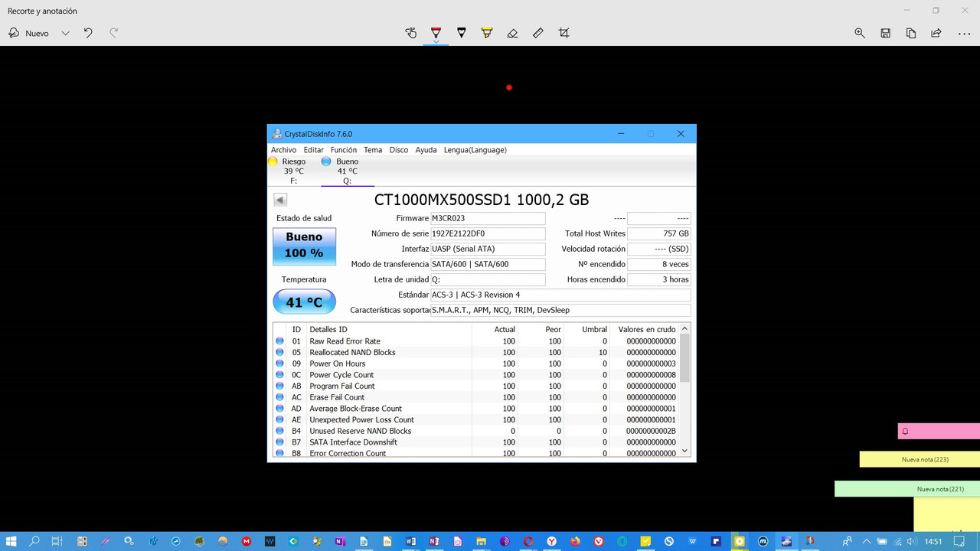This screenshot has width=980, height=551.
Task: Activate the image crop tool
Action: click(x=564, y=33)
